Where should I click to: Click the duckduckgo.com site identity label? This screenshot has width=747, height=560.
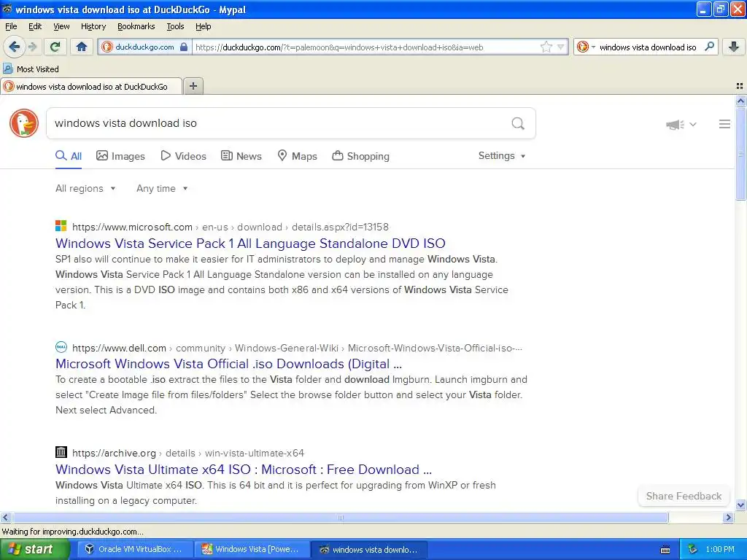coord(145,47)
